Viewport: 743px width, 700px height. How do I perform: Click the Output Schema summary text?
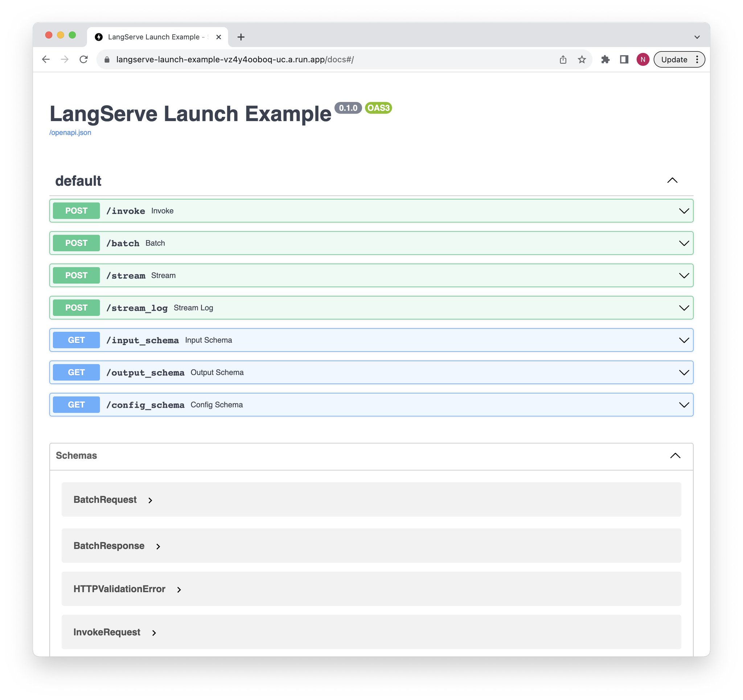(217, 372)
